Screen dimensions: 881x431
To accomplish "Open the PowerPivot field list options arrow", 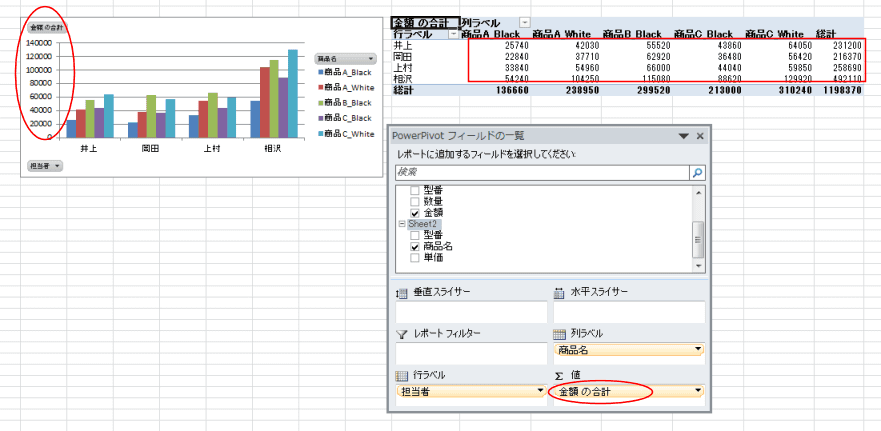I will coord(684,136).
